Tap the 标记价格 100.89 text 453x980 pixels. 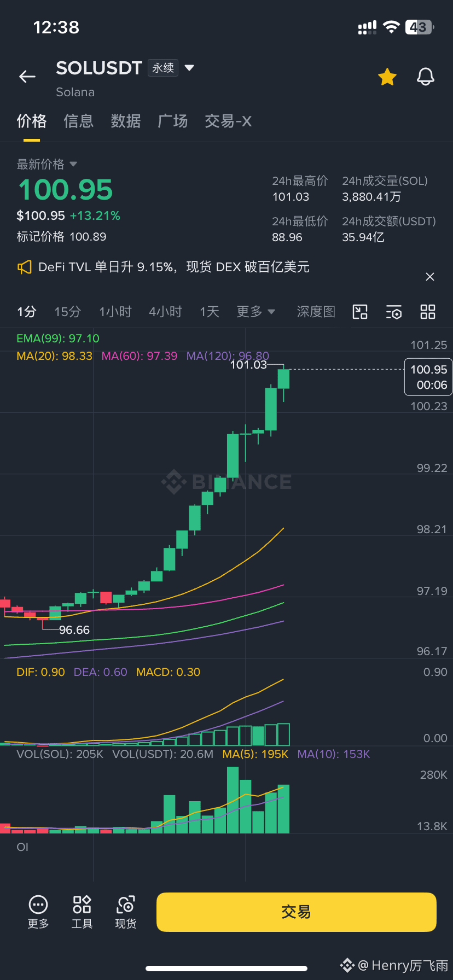pyautogui.click(x=61, y=237)
